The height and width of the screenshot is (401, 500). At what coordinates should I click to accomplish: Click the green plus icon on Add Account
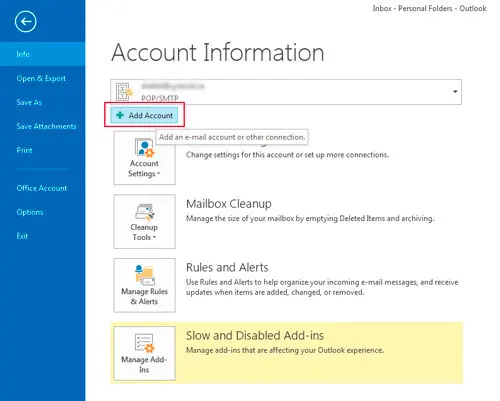click(120, 115)
